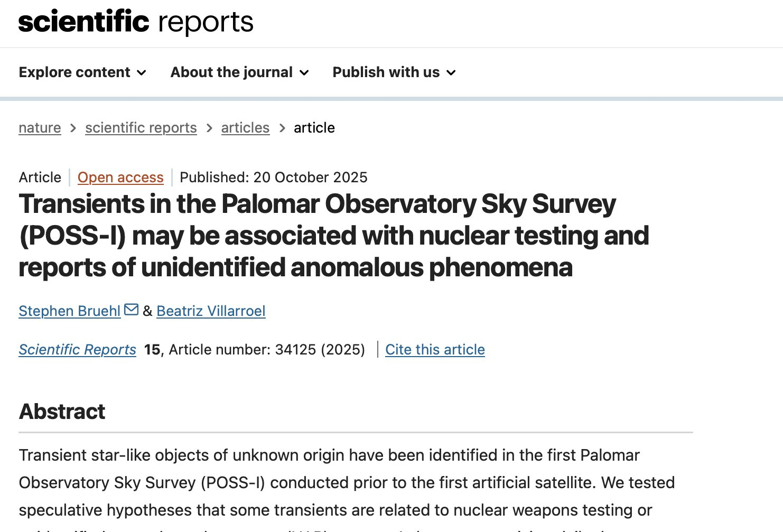Go to the nature breadcrumb link
The height and width of the screenshot is (532, 783).
40,128
